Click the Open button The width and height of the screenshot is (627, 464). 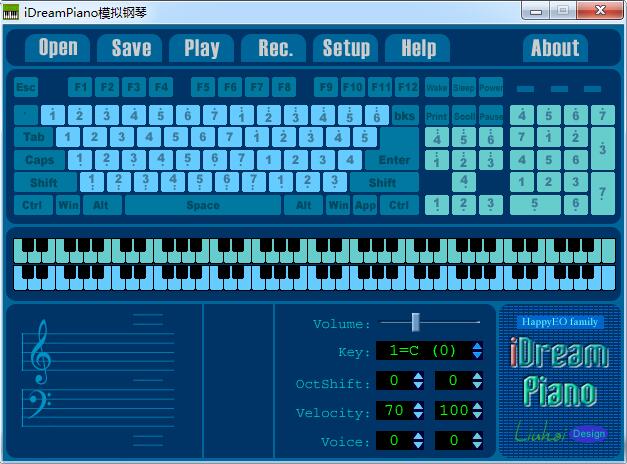pos(58,48)
